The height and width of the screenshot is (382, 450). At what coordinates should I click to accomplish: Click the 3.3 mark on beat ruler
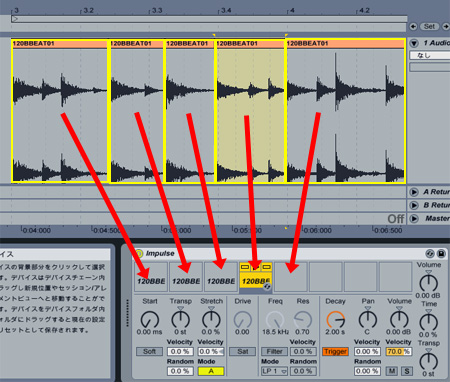pyautogui.click(x=157, y=10)
